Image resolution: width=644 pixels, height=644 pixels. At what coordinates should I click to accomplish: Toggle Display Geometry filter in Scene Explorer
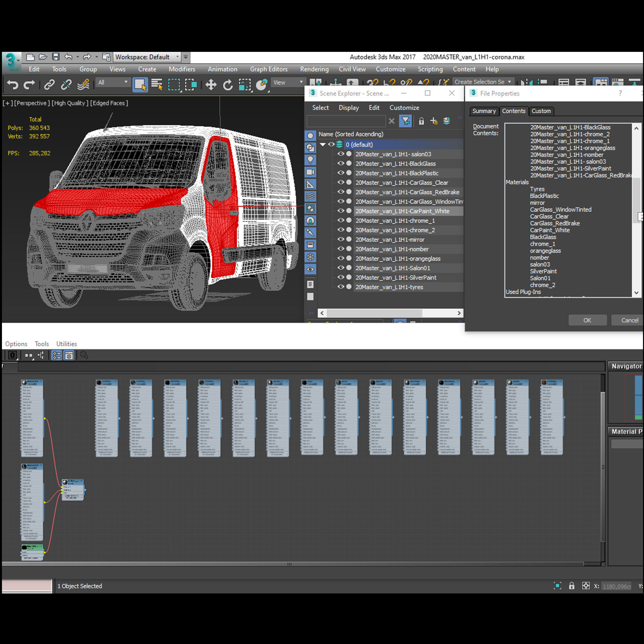coord(310,136)
